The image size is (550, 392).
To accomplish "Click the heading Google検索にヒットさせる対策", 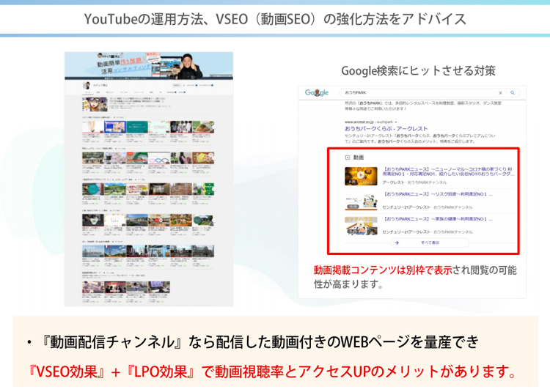I will tap(418, 71).
